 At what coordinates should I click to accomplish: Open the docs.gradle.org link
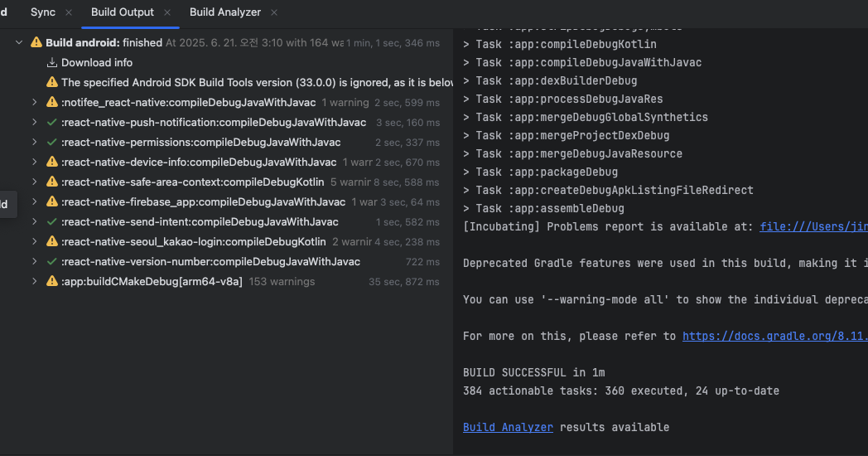tap(774, 336)
